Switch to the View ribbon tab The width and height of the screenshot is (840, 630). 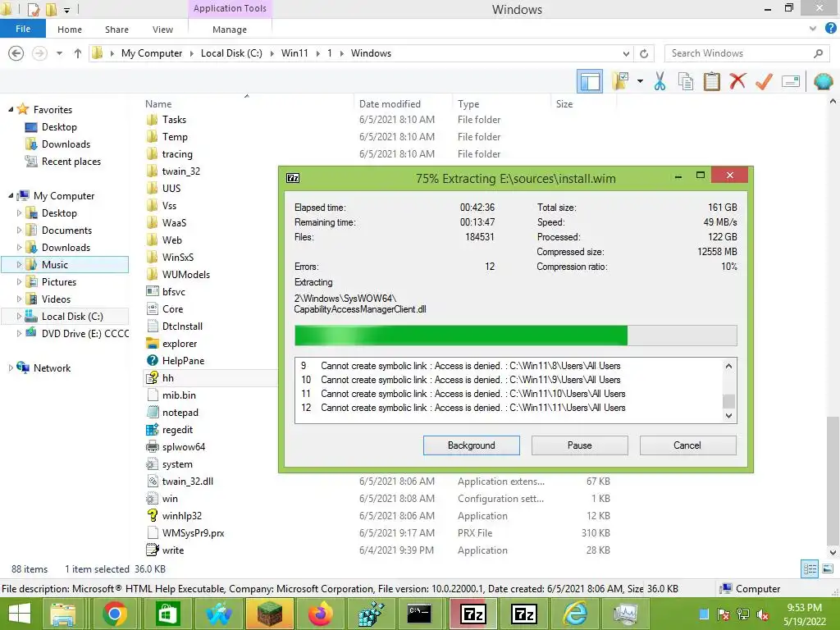(162, 30)
